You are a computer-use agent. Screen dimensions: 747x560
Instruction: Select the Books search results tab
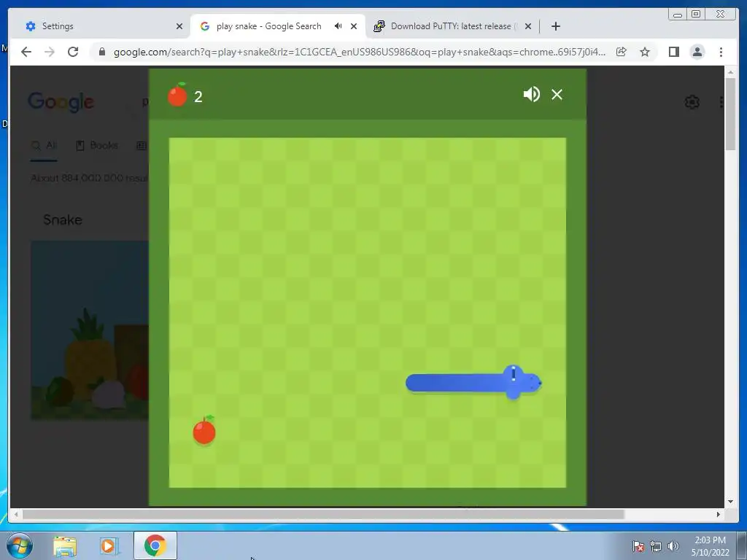coord(97,145)
